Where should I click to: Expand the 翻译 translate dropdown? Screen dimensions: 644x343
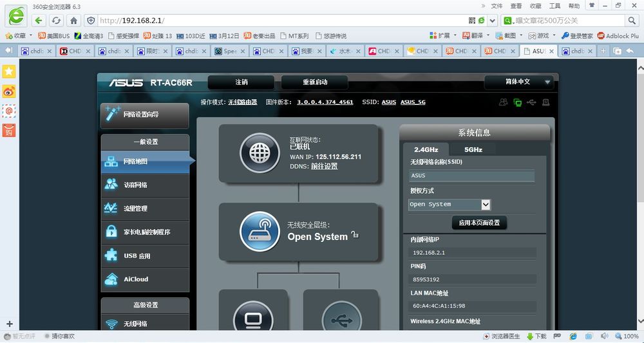488,35
